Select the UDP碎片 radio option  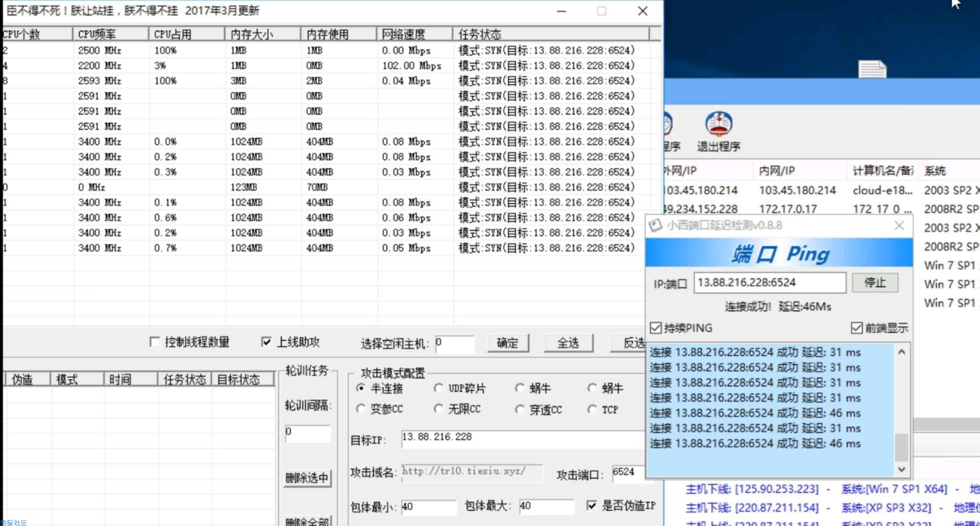pyautogui.click(x=438, y=388)
